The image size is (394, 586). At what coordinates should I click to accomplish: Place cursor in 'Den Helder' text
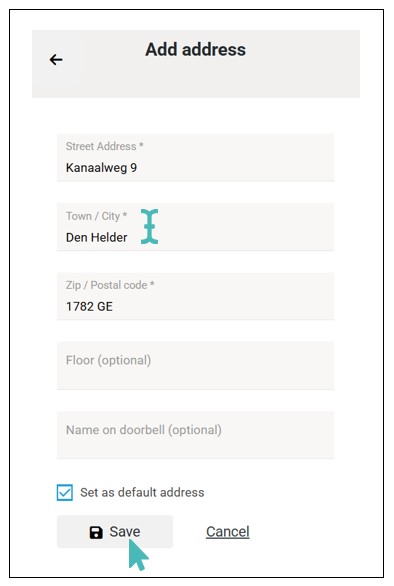pyautogui.click(x=96, y=237)
